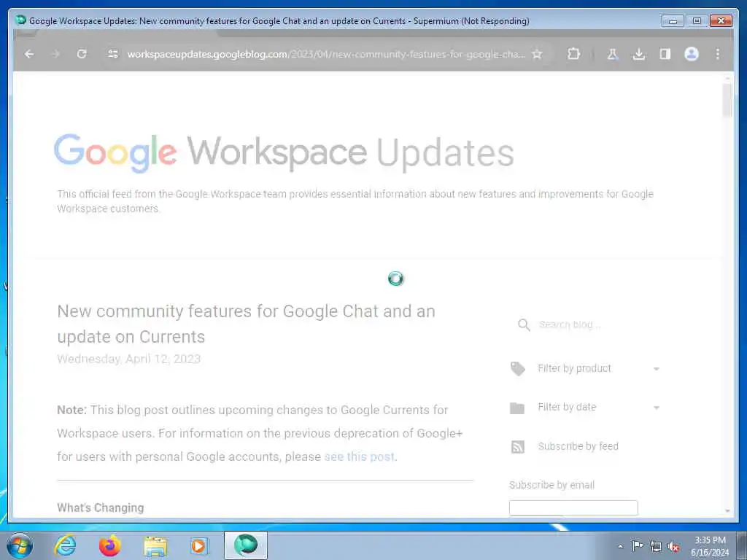747x560 pixels.
Task: Open the three-dot browser menu
Action: pyautogui.click(x=718, y=54)
